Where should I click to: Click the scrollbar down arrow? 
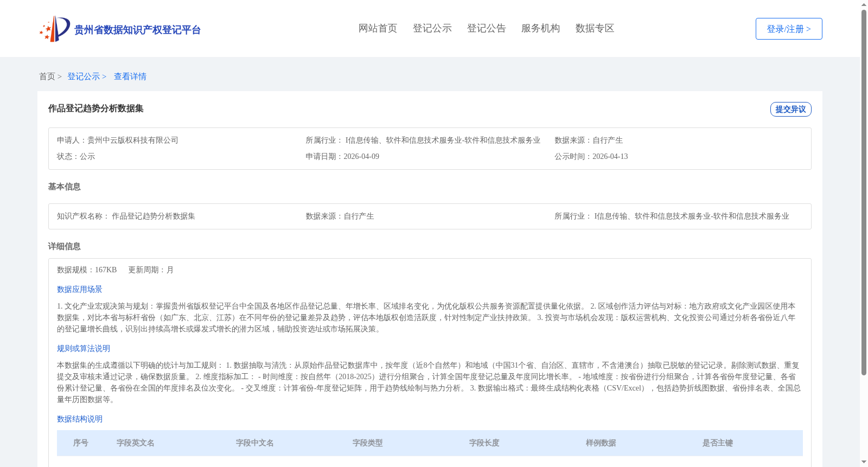(x=864, y=462)
